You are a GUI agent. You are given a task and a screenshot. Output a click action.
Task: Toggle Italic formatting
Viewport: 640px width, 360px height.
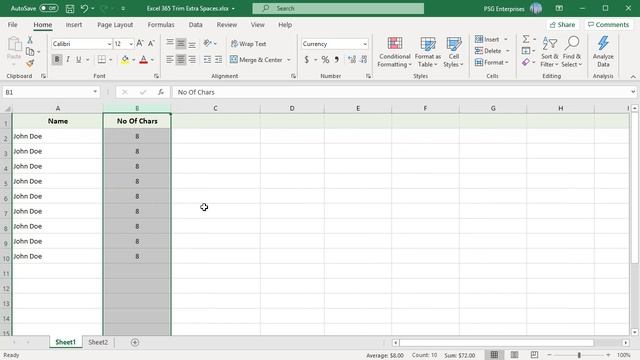[x=68, y=60]
